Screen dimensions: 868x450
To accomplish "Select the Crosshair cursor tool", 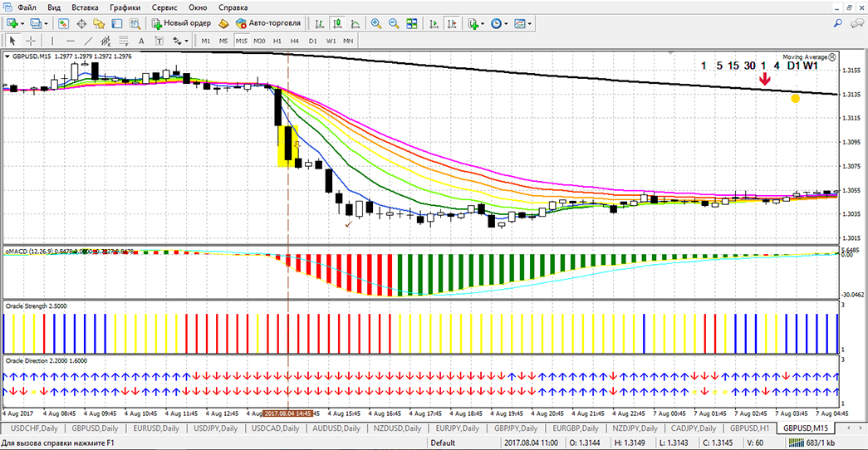I will 31,41.
